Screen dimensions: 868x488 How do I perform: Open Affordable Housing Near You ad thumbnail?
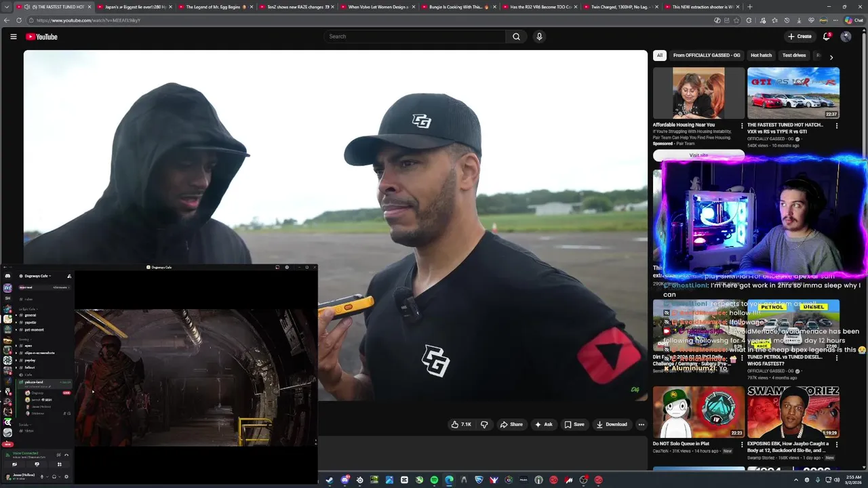(698, 93)
